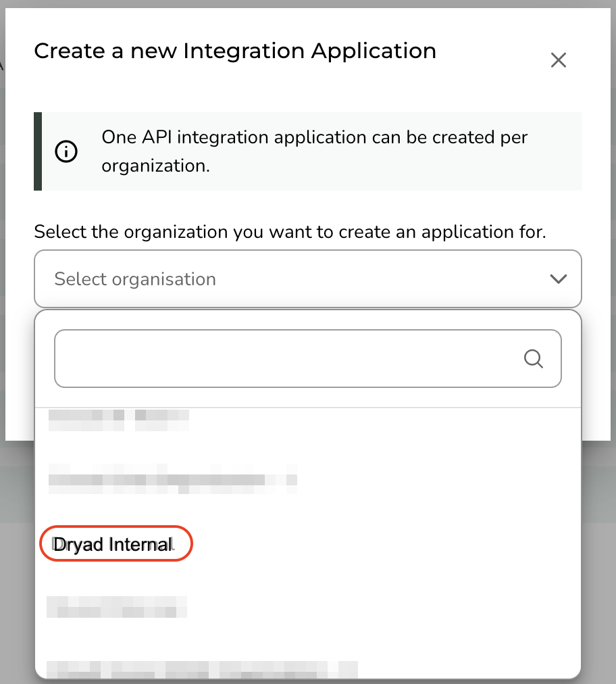Choose Dryad Internal from the list
The width and height of the screenshot is (616, 684).
click(x=113, y=544)
